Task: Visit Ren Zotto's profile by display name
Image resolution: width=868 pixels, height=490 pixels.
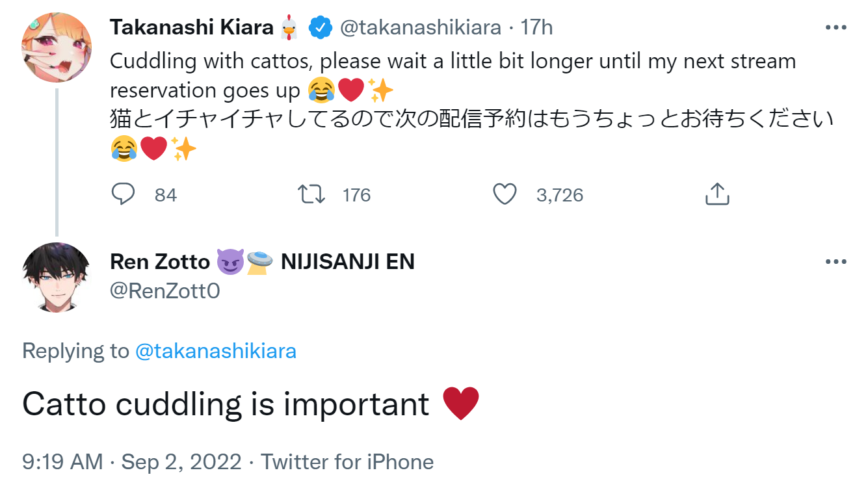Action: 160,261
